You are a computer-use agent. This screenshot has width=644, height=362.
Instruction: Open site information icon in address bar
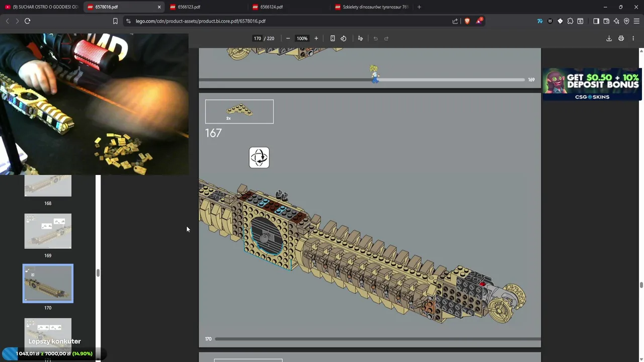128,21
